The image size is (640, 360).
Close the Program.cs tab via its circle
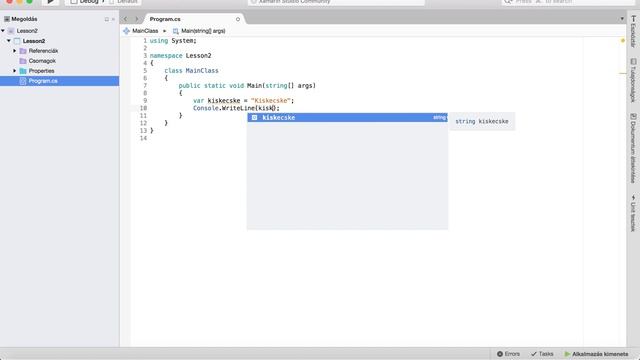pyautogui.click(x=238, y=19)
